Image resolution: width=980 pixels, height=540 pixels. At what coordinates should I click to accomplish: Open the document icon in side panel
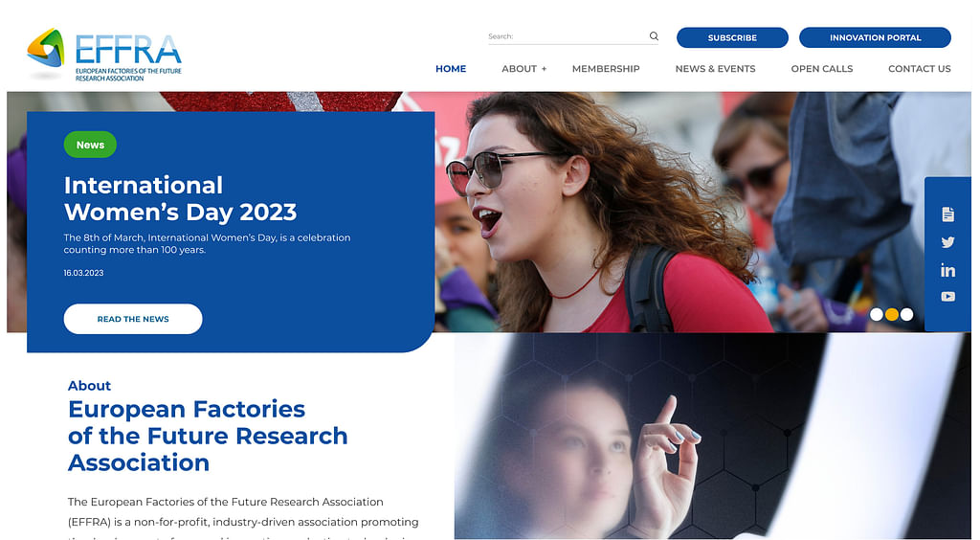point(948,214)
